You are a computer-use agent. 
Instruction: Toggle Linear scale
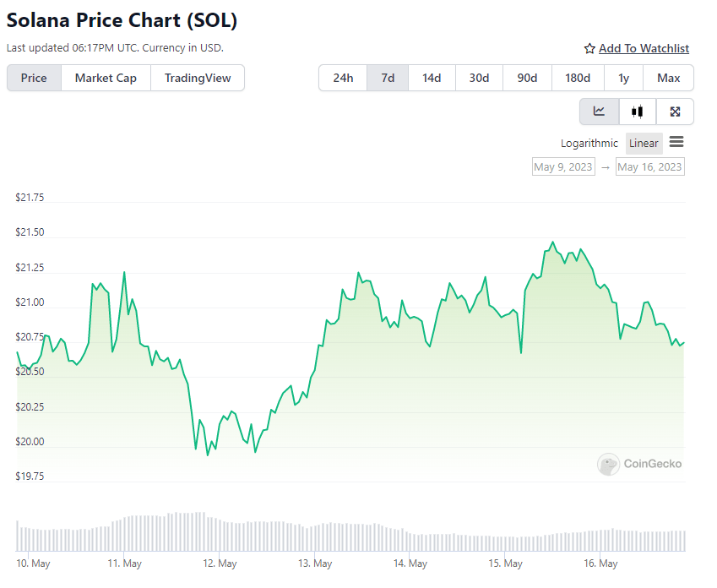point(644,144)
